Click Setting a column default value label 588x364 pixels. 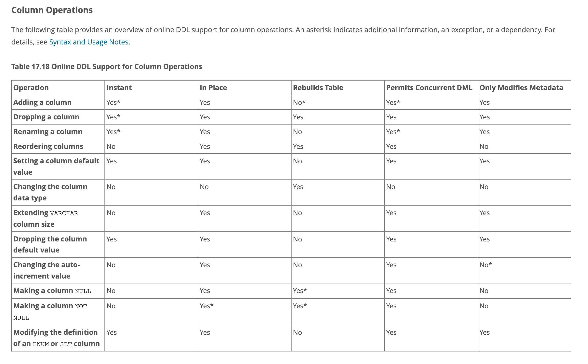(56, 166)
